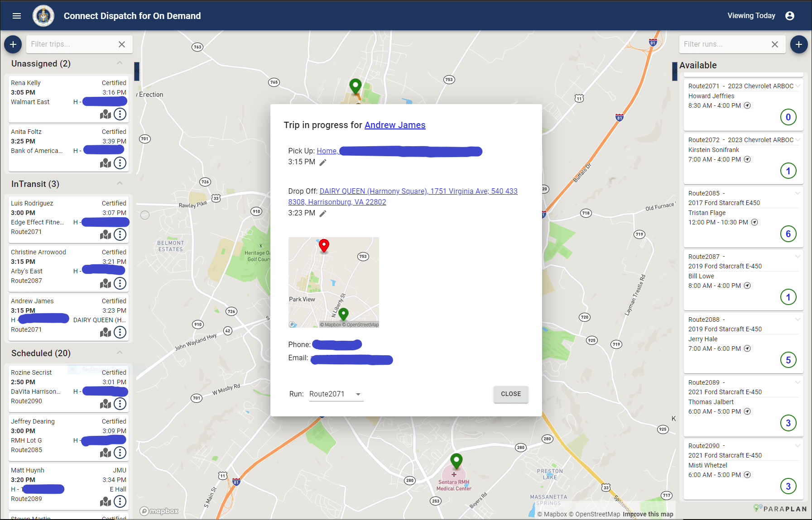Image resolution: width=812 pixels, height=520 pixels.
Task: Collapse the Scheduled (20) section
Action: coord(120,353)
